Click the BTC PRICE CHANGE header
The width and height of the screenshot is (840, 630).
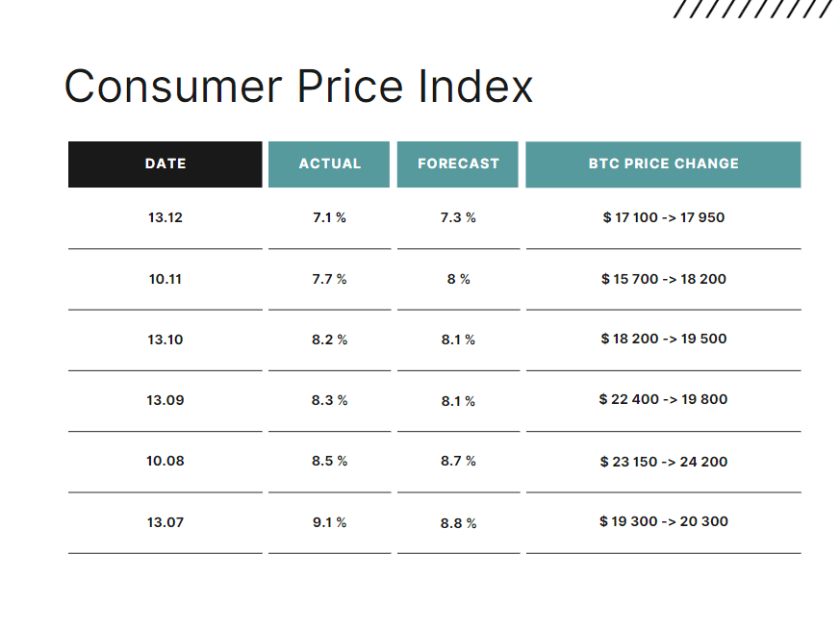pyautogui.click(x=663, y=164)
